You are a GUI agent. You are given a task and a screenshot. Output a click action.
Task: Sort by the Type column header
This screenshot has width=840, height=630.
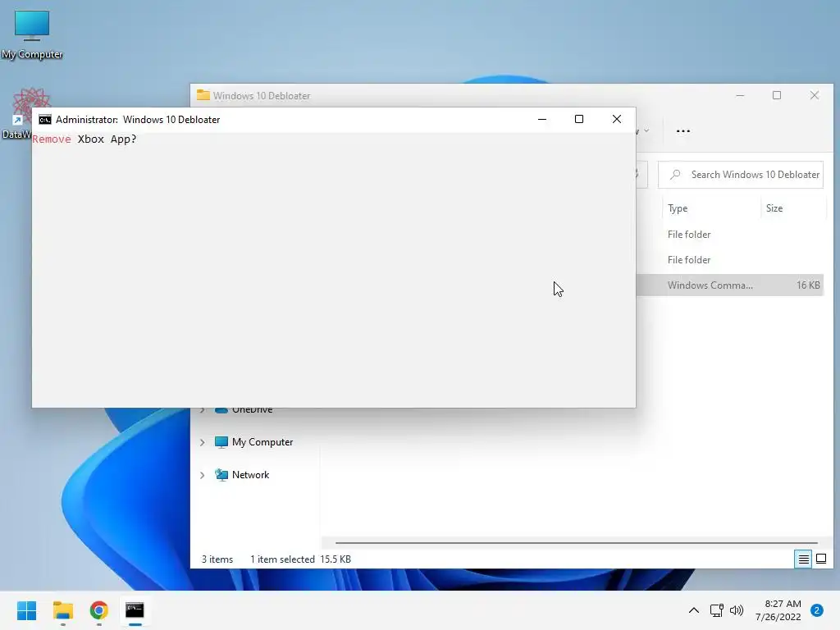[678, 208]
